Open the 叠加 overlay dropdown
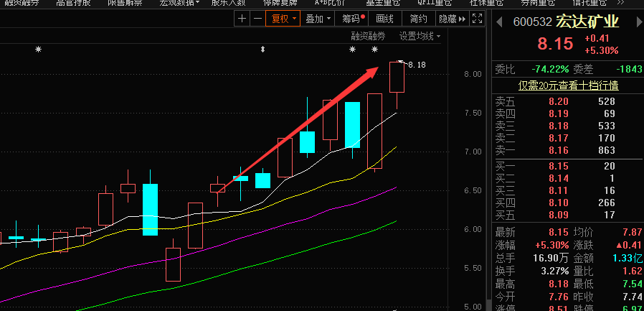Viewport: 644px width, 311px height. point(318,19)
